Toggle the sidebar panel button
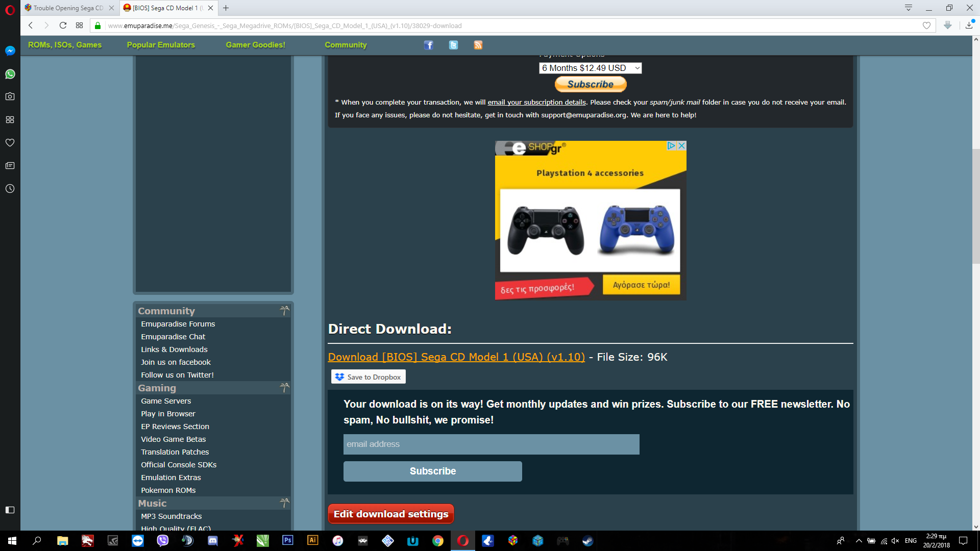This screenshot has height=551, width=980. tap(10, 510)
